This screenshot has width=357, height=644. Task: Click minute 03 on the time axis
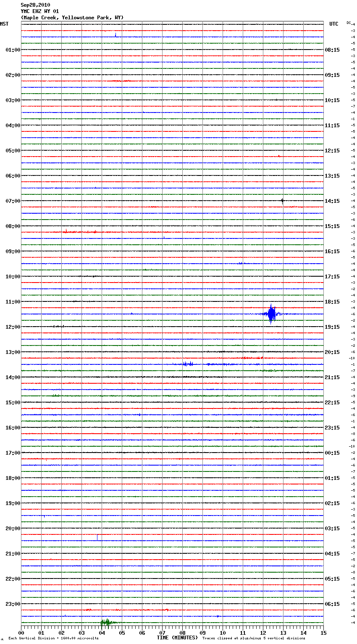[x=81, y=633]
